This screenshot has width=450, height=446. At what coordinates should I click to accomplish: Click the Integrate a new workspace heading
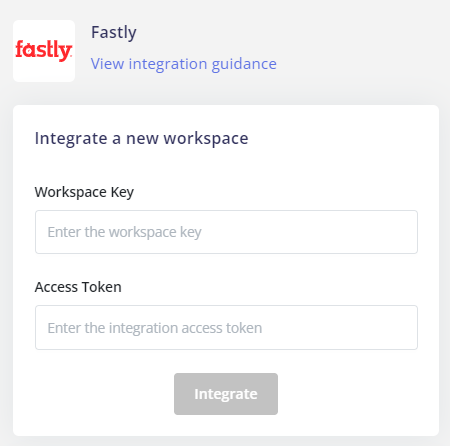click(x=141, y=138)
